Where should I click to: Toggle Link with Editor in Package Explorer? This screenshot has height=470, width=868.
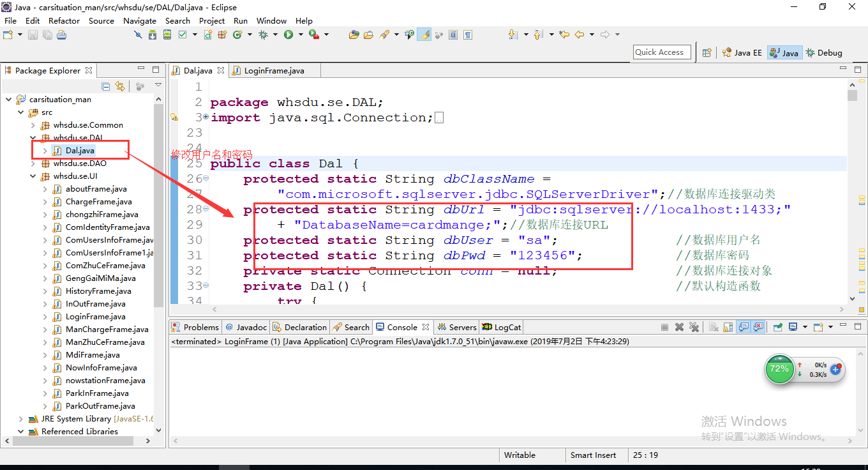click(120, 86)
